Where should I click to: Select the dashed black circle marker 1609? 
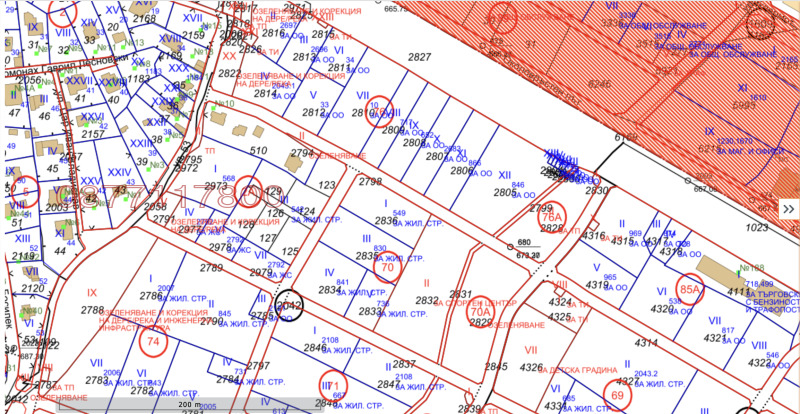(x=760, y=22)
